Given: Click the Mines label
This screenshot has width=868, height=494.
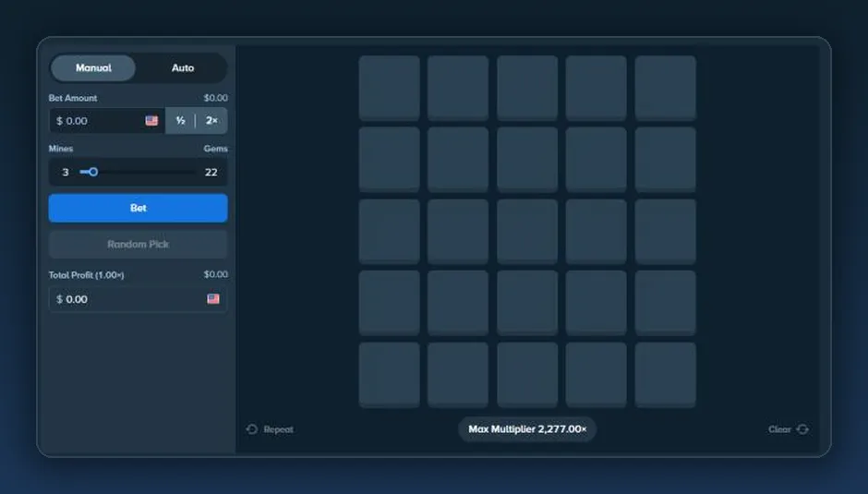Looking at the screenshot, I should pyautogui.click(x=61, y=149).
